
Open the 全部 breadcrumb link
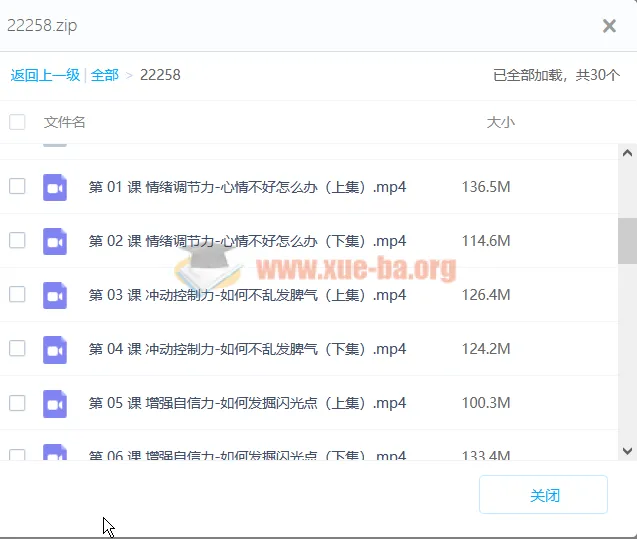[105, 75]
